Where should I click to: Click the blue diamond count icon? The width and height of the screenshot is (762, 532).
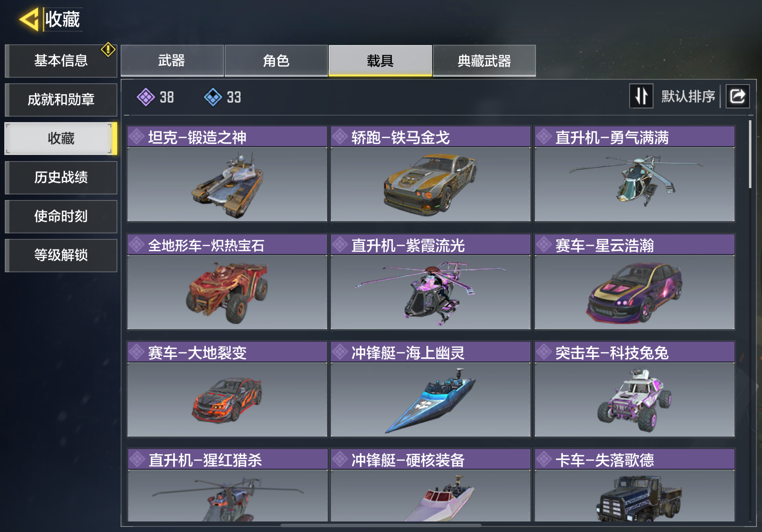[x=213, y=97]
